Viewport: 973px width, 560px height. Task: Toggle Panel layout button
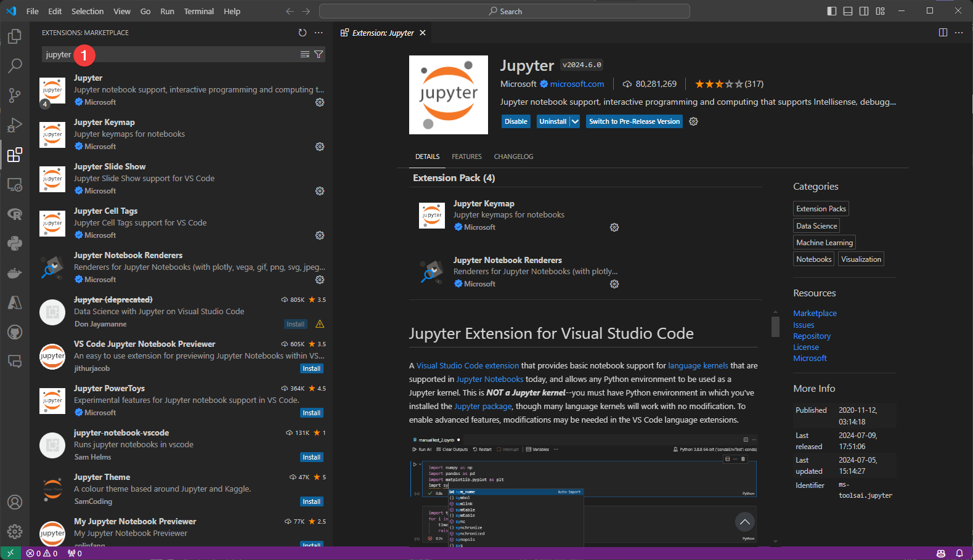pos(848,11)
